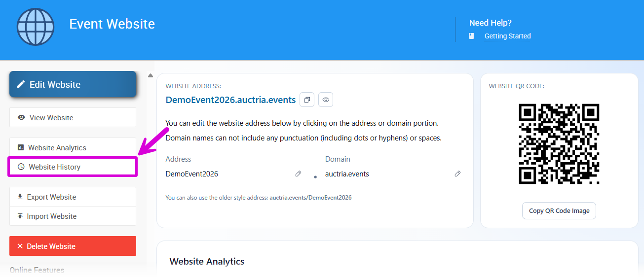Click the red Delete Website button

pyautogui.click(x=73, y=246)
